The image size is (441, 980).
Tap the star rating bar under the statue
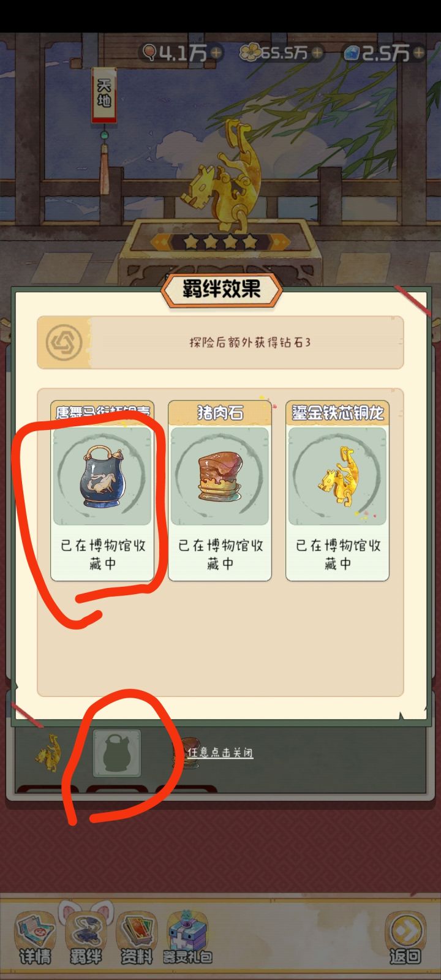(x=221, y=242)
